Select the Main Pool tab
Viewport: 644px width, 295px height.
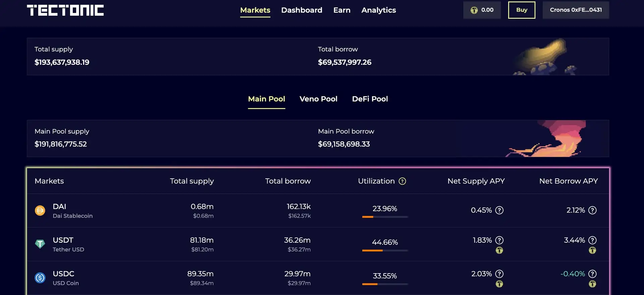coord(266,99)
